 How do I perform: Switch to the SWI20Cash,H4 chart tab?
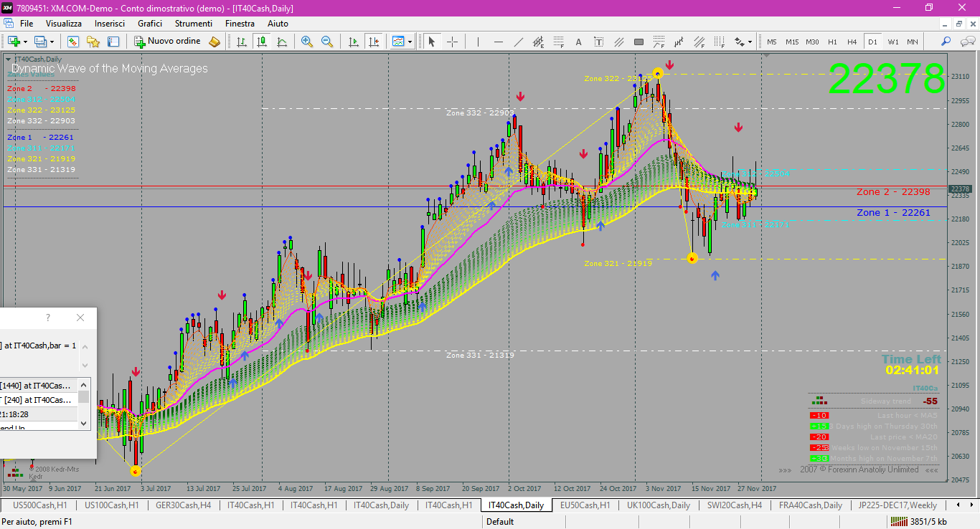click(x=735, y=505)
